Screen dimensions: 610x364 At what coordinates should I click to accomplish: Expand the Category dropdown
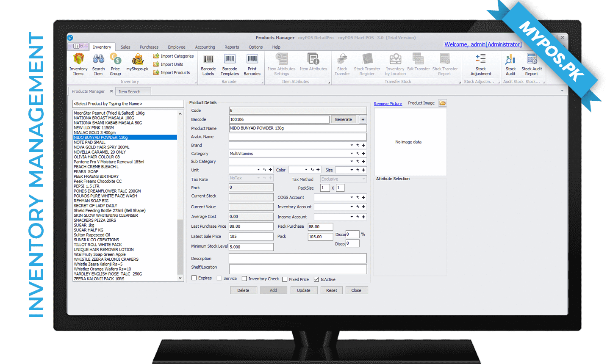point(352,154)
